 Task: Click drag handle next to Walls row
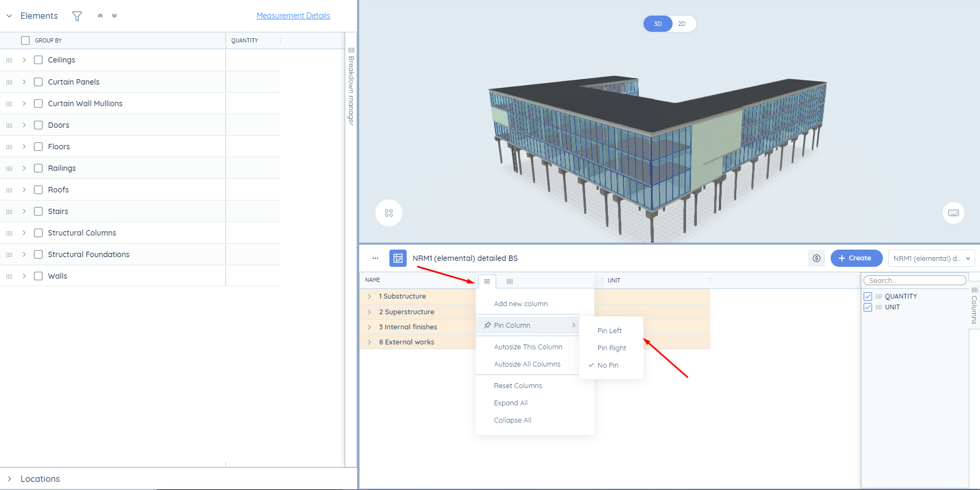pyautogui.click(x=9, y=276)
